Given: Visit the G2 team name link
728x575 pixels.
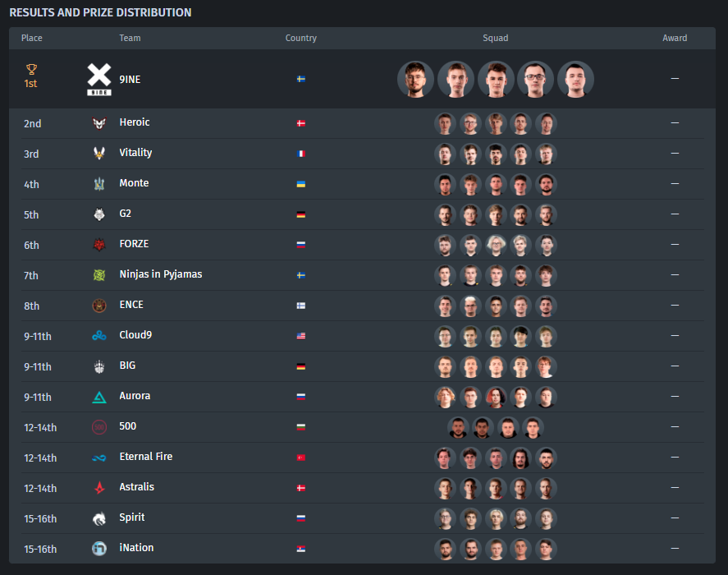Looking at the screenshot, I should point(126,214).
